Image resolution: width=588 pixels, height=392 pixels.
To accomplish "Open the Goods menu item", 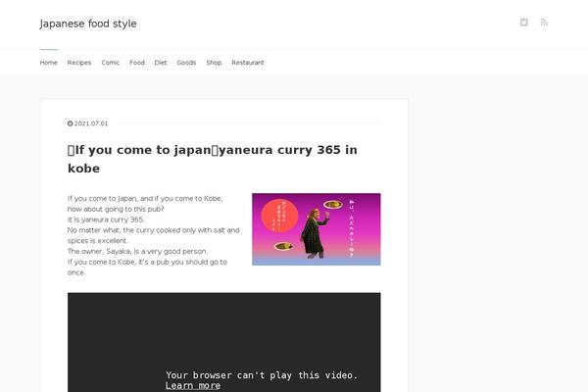I will [186, 63].
